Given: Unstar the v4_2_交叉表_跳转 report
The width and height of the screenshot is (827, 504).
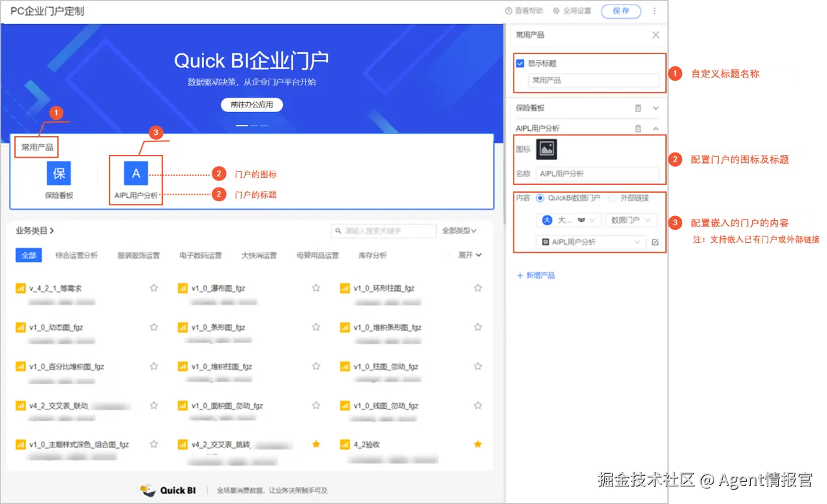Looking at the screenshot, I should 316,444.
